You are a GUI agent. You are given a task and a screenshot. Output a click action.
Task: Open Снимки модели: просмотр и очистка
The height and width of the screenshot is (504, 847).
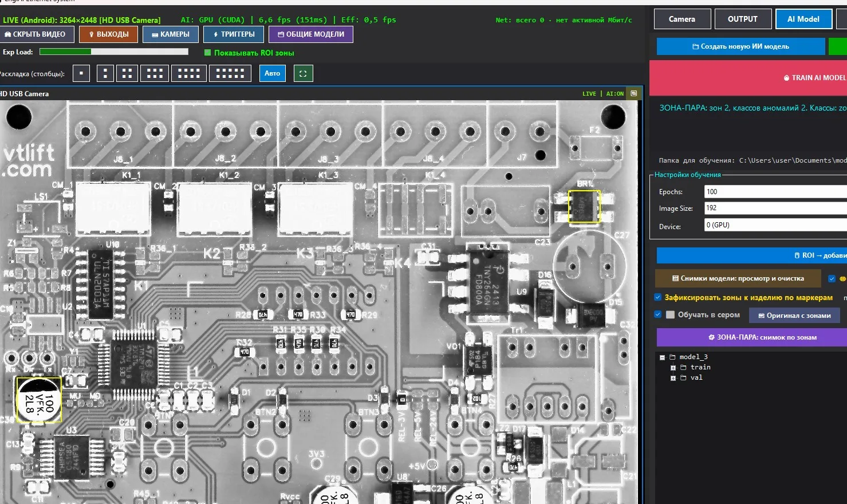[738, 278]
